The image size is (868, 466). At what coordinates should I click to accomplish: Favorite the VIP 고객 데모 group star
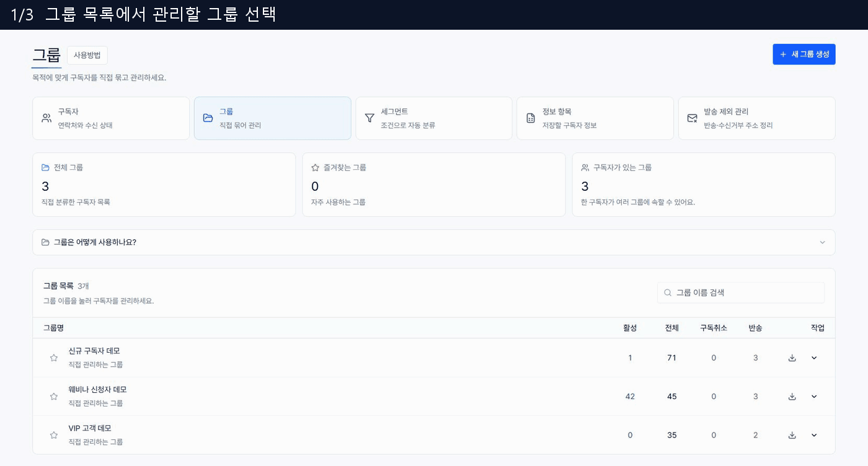pos(54,435)
